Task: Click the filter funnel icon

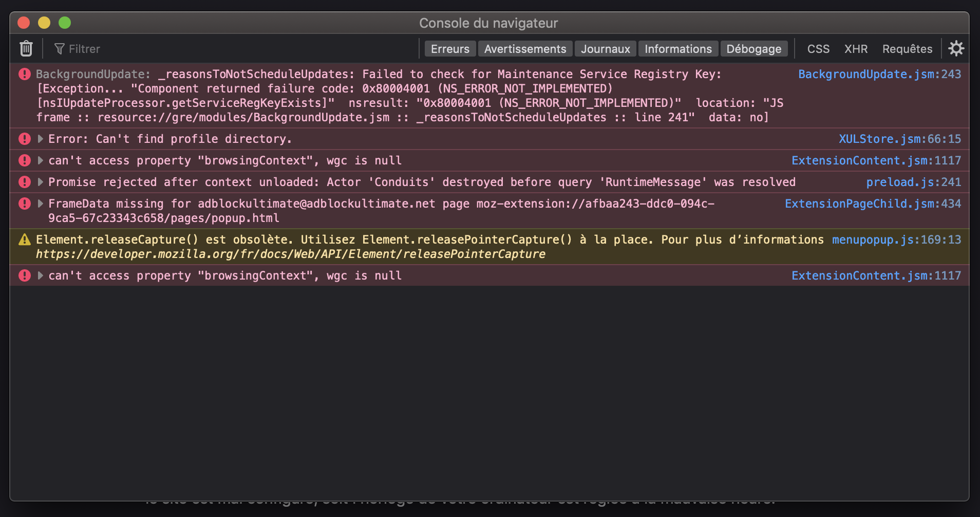Action: click(60, 49)
